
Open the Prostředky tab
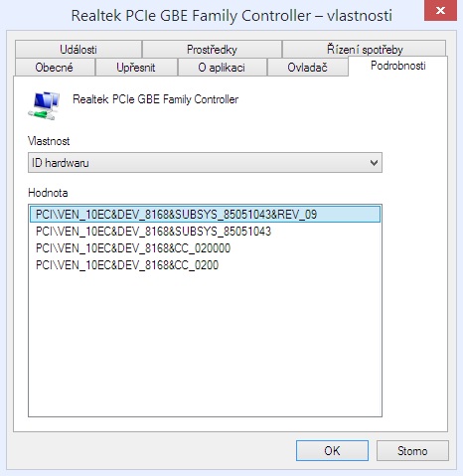(x=212, y=50)
